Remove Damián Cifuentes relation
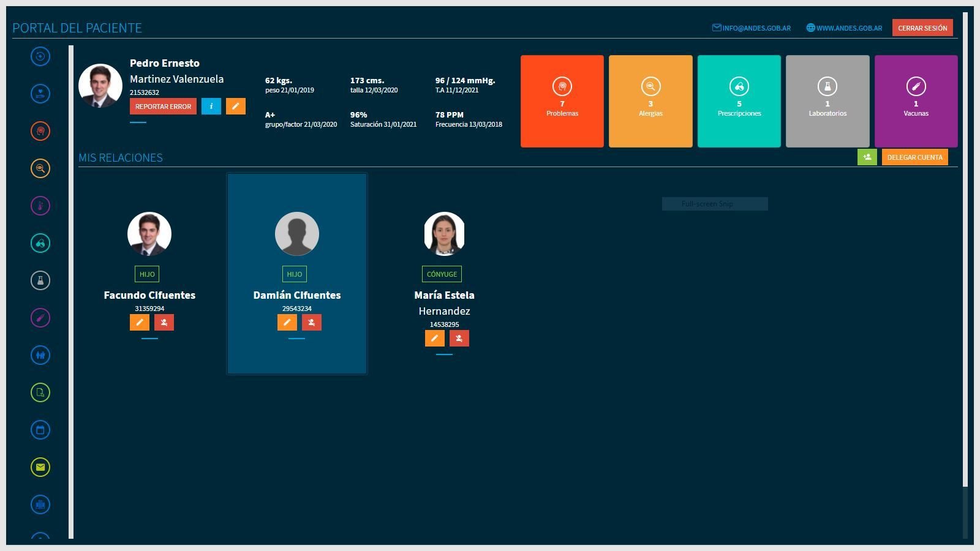Screen dimensions: 980x551 312,323
